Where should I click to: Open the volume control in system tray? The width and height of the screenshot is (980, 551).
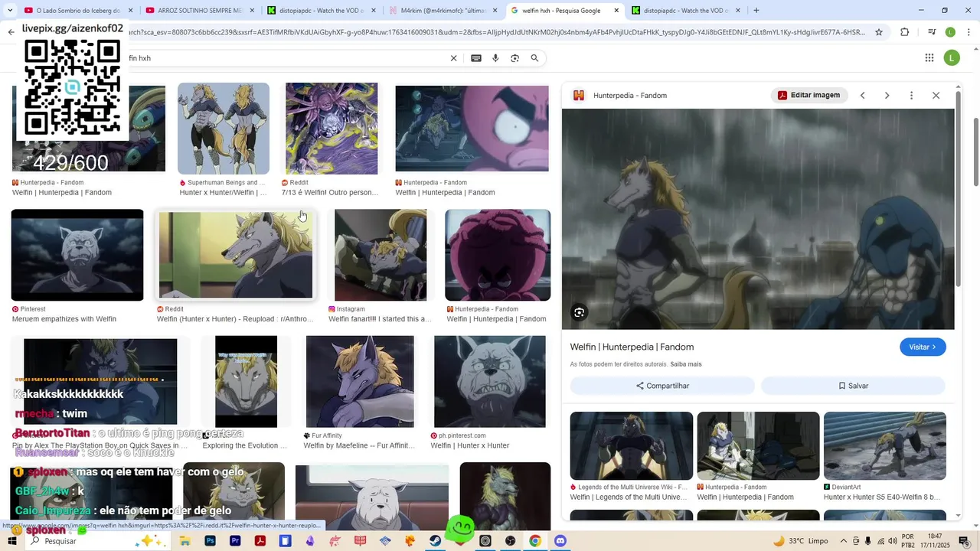[x=893, y=541]
